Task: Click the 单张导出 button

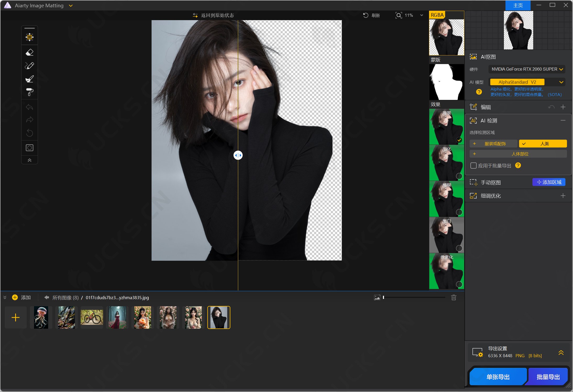Action: (498, 377)
